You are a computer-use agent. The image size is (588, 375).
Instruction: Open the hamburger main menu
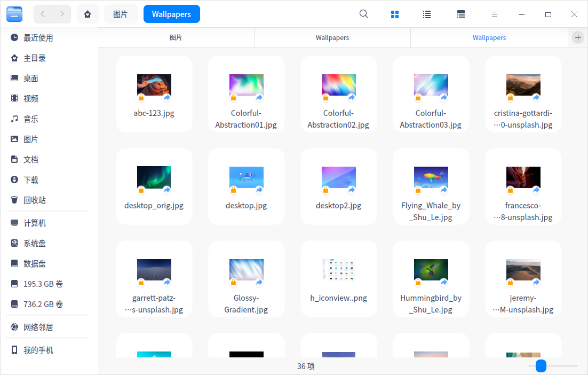(495, 14)
